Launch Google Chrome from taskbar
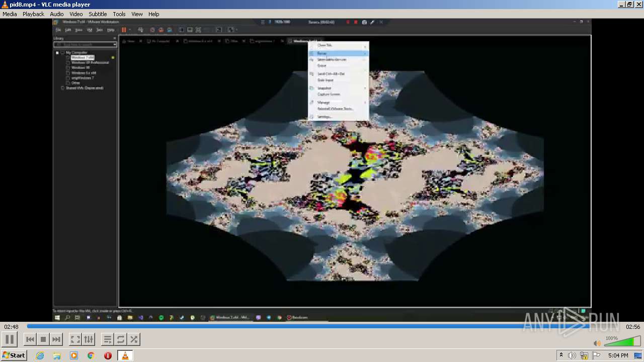The width and height of the screenshot is (644, 362). tap(91, 355)
